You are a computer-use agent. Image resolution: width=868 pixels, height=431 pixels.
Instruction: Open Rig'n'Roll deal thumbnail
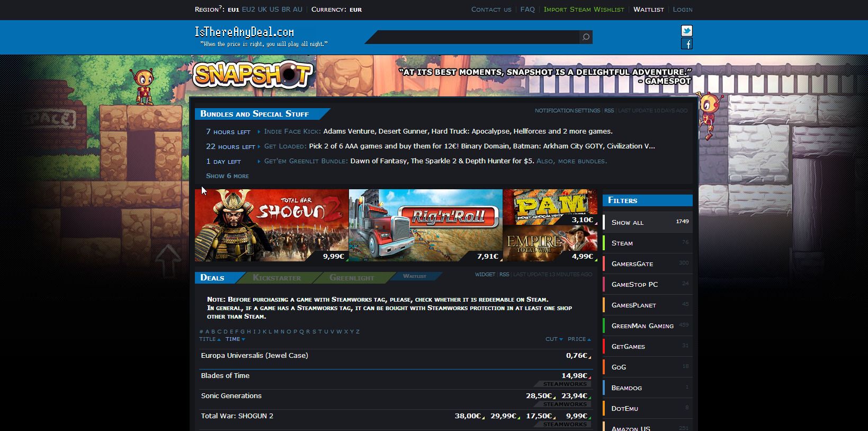pyautogui.click(x=426, y=225)
